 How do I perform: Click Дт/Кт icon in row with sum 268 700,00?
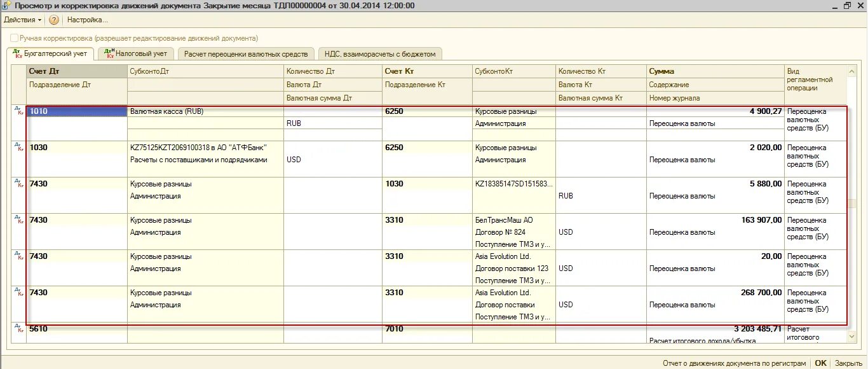pos(18,292)
